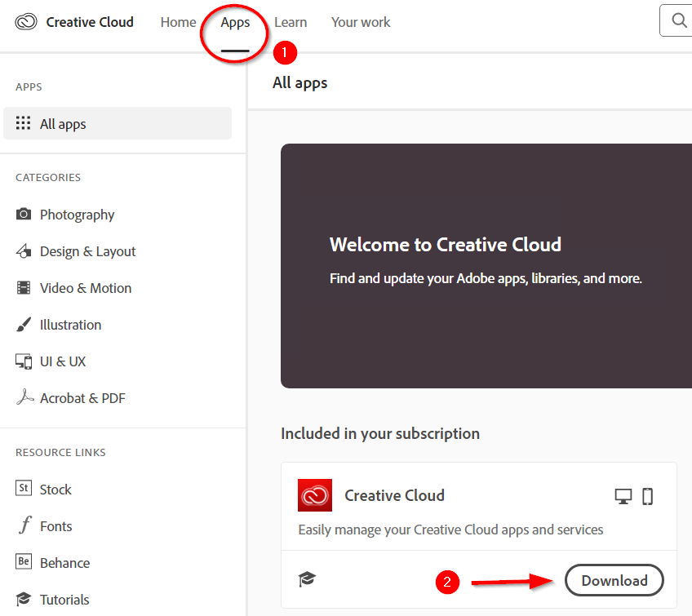Download the Creative Cloud app

coord(614,580)
